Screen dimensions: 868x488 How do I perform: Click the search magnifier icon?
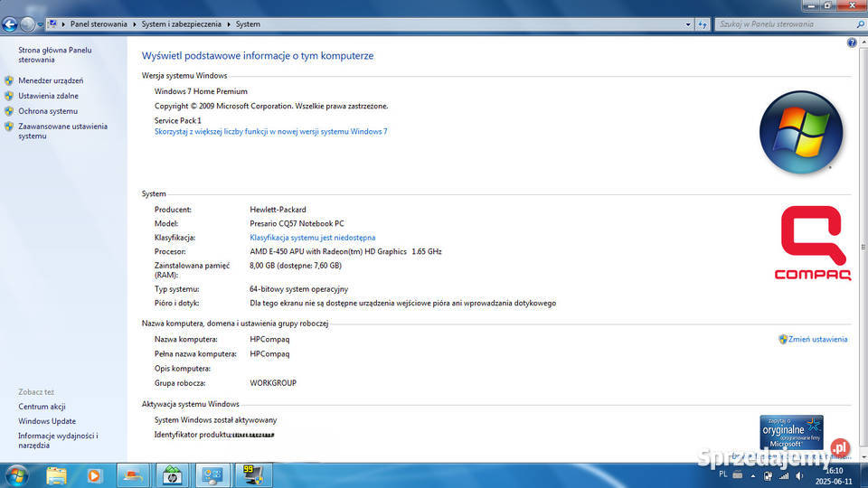tap(860, 24)
